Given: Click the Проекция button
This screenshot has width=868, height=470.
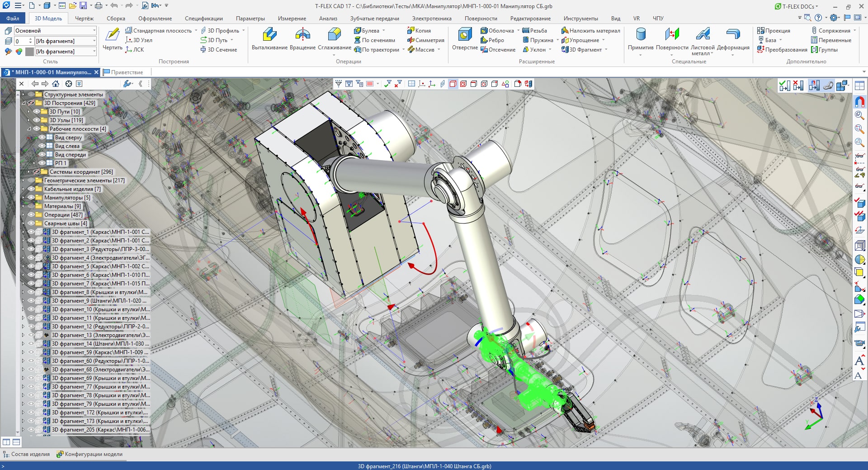Looking at the screenshot, I should point(774,31).
